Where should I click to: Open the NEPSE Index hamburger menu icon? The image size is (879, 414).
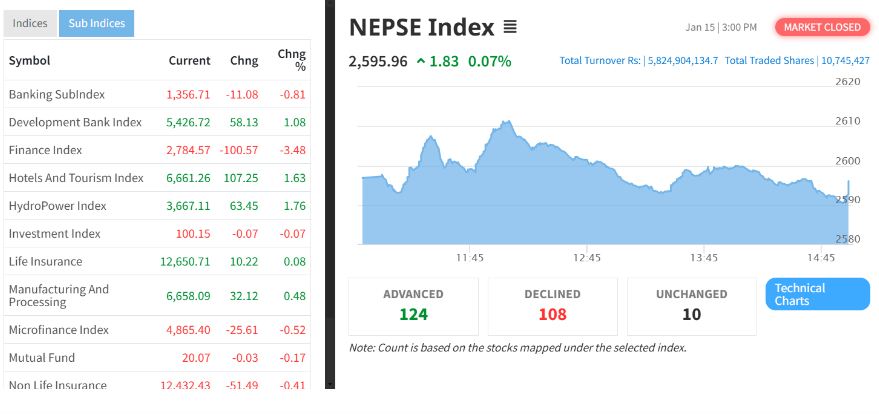pos(510,27)
